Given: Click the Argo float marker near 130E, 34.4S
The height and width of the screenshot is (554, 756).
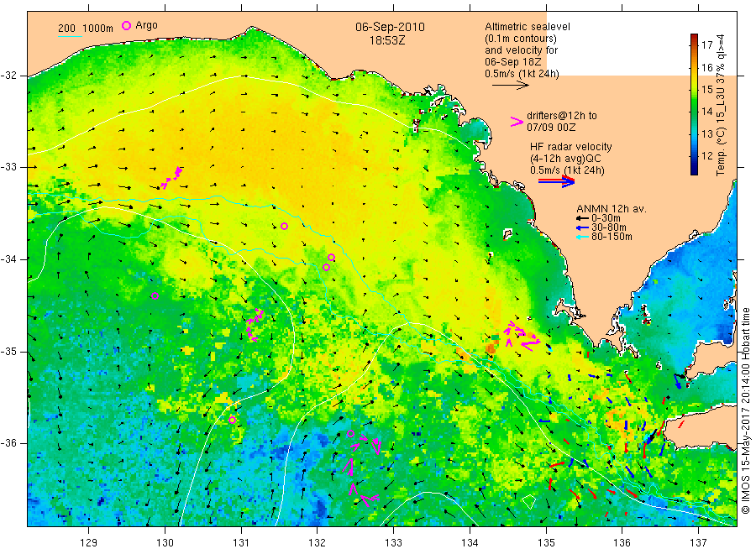Looking at the screenshot, I should coord(155,295).
